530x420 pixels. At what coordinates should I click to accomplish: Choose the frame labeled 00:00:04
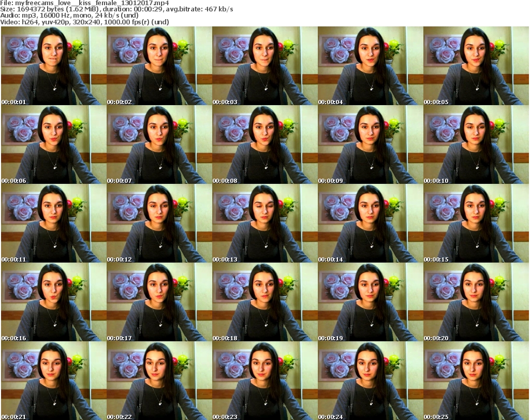[371, 66]
